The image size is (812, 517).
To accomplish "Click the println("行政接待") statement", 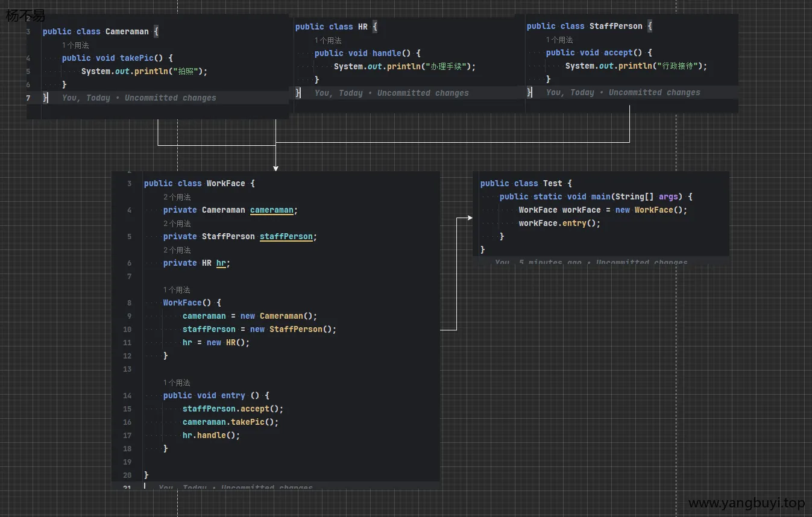I will click(x=636, y=66).
